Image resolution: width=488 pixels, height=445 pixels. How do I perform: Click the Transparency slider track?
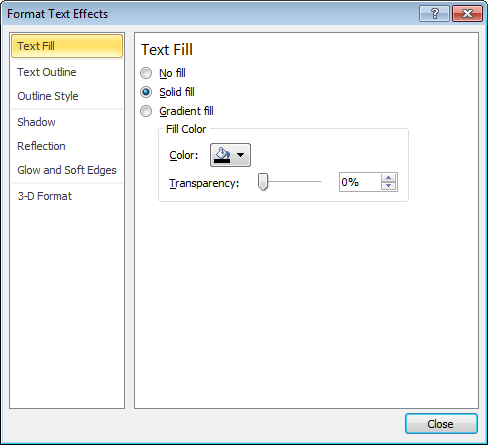click(x=290, y=182)
